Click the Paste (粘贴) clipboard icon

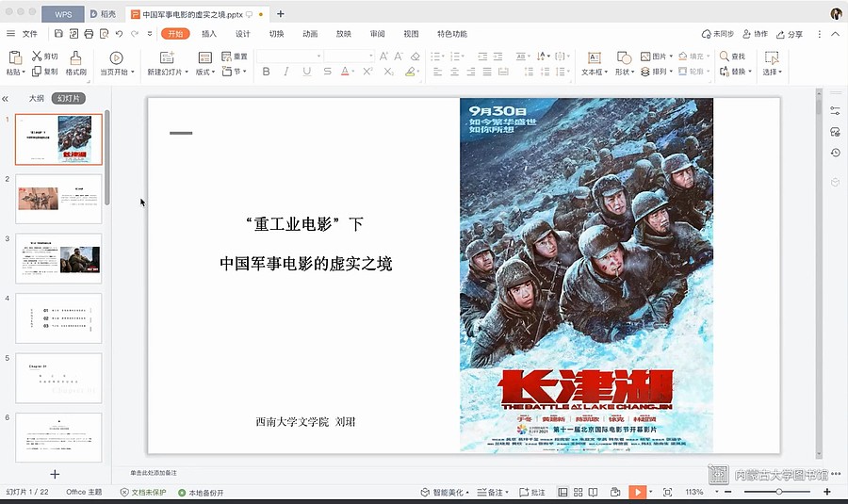[x=15, y=57]
